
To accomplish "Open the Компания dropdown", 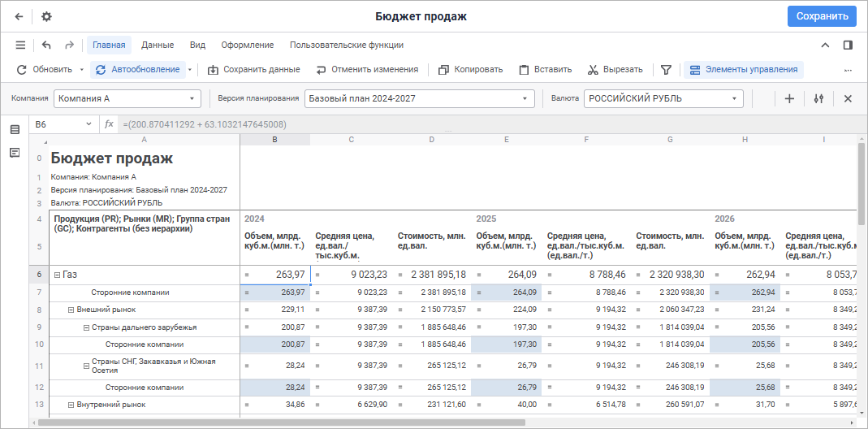I will click(x=127, y=98).
